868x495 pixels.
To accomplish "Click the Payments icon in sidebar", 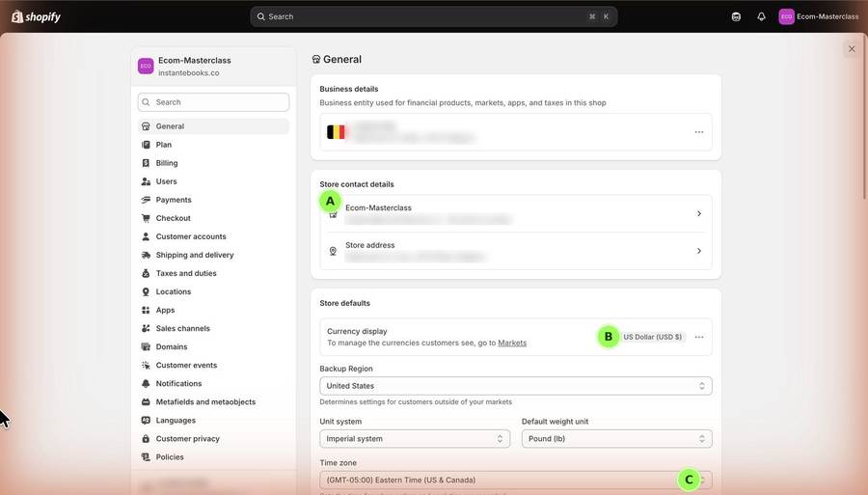I will 146,200.
